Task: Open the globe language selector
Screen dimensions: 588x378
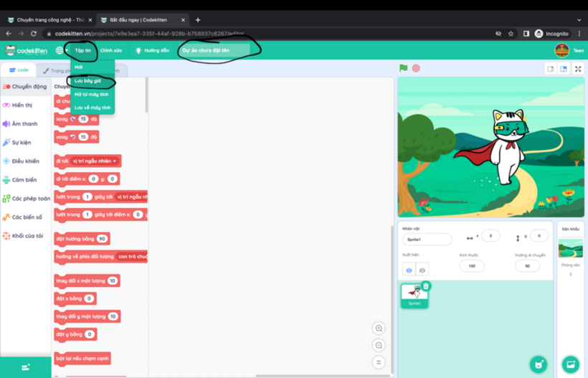Action: point(60,50)
